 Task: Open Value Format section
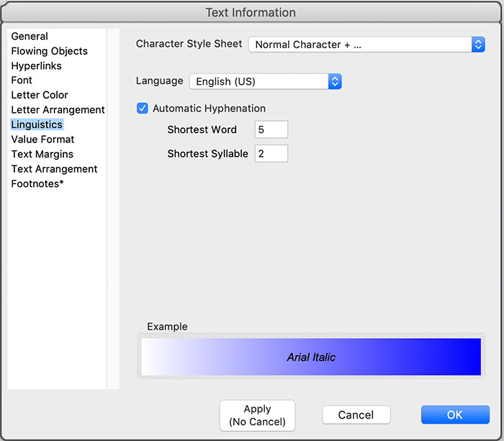point(42,140)
